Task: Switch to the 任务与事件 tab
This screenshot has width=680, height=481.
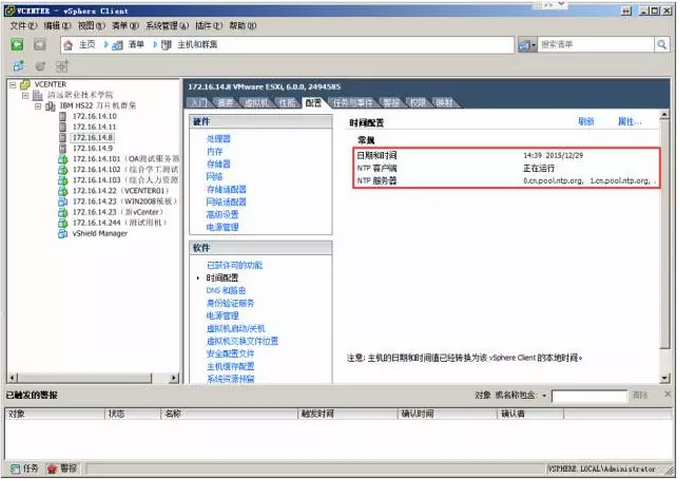Action: coord(353,103)
